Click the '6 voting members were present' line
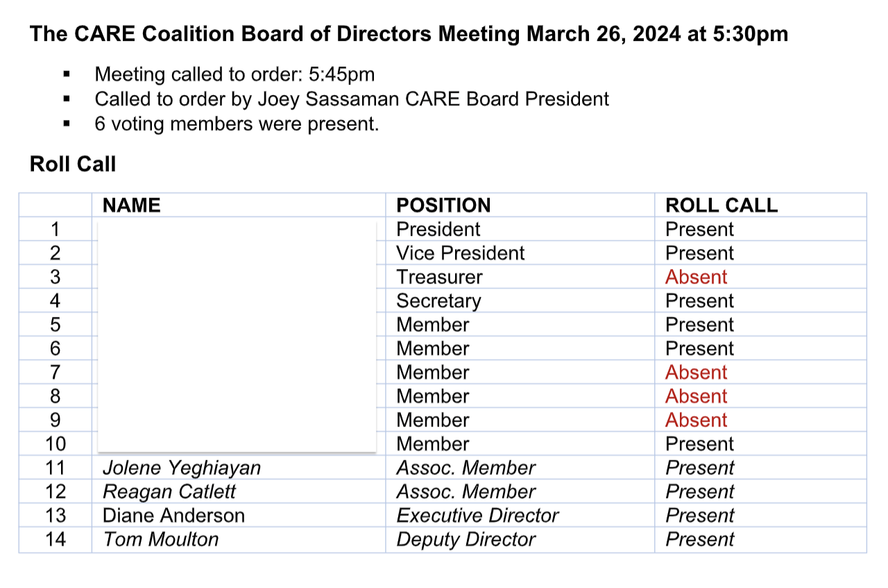This screenshot has width=888, height=588. pos(237,125)
